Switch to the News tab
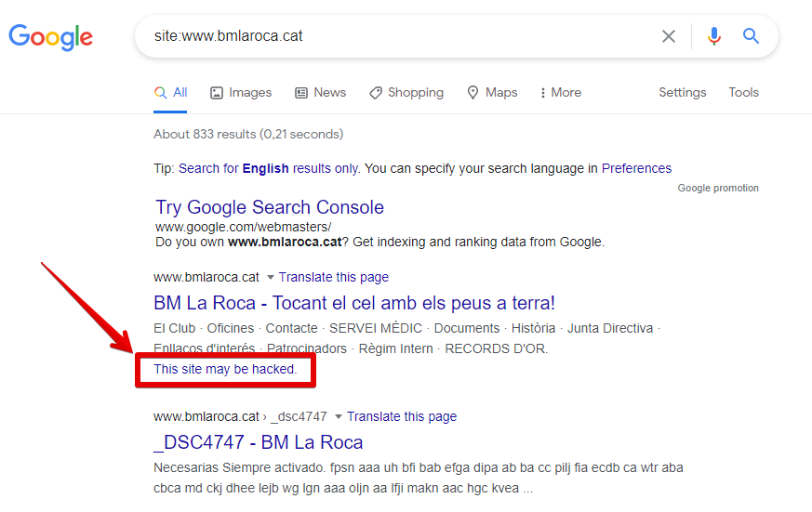This screenshot has height=512, width=812. (321, 93)
